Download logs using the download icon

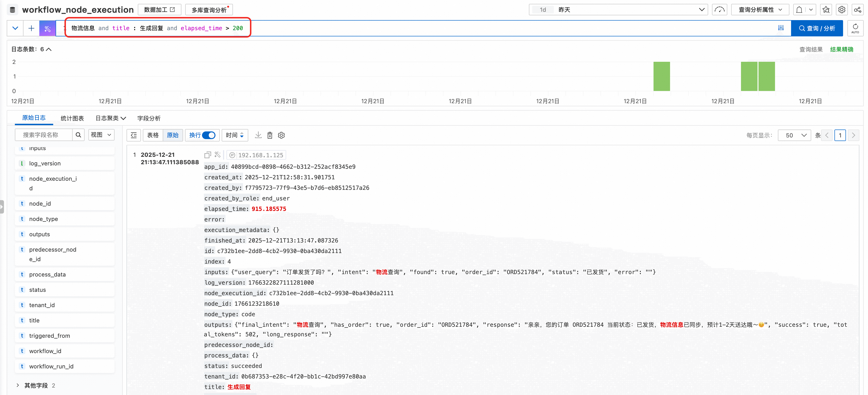click(258, 135)
